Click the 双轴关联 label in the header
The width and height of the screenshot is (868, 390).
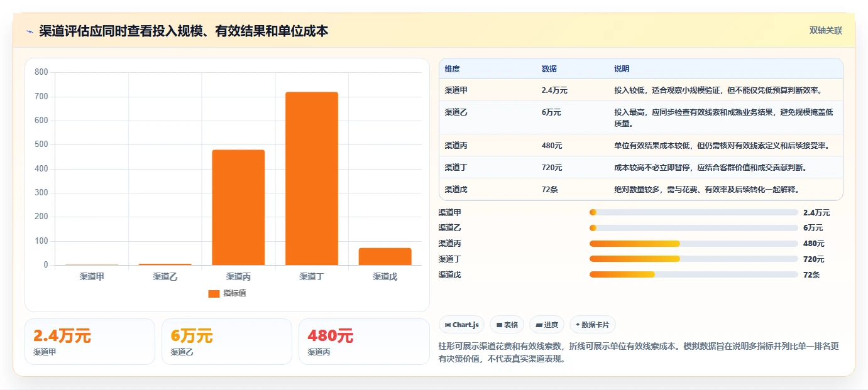tap(825, 31)
